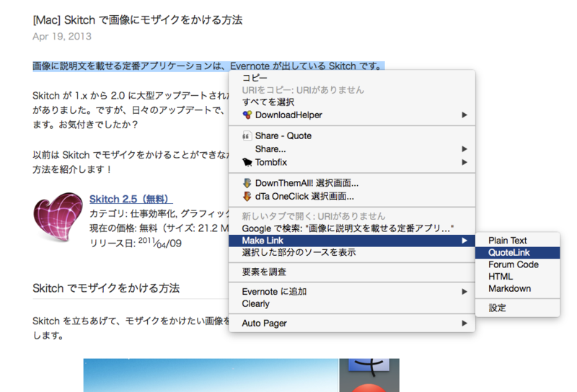Click the リリース日 release date line
The image size is (577, 392).
click(136, 243)
